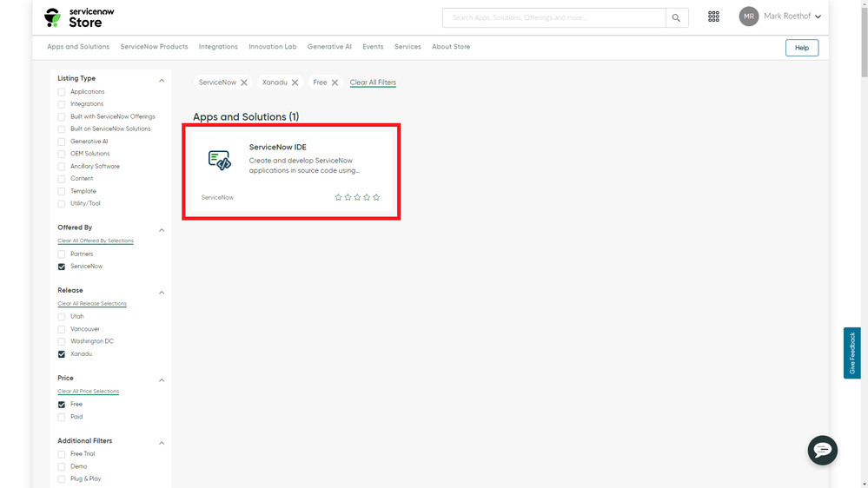Check the Paid price filter
Screen dimensions: 868x488
(62, 417)
